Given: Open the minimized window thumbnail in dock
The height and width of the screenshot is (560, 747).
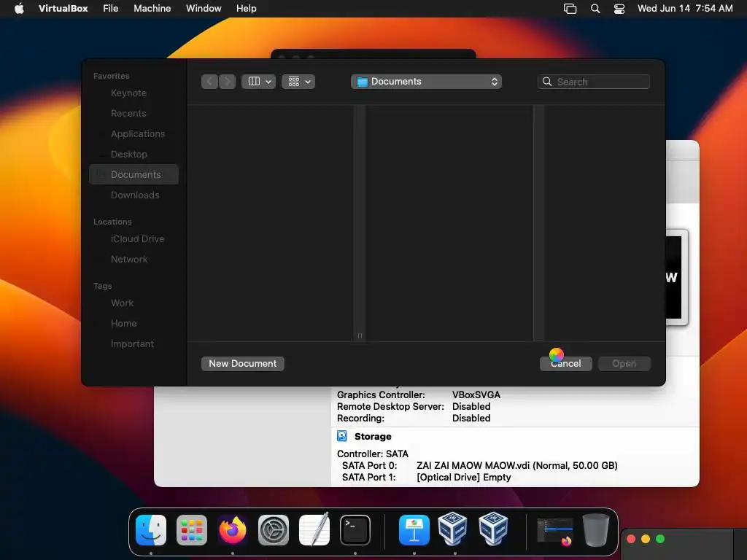Looking at the screenshot, I should coord(554,532).
